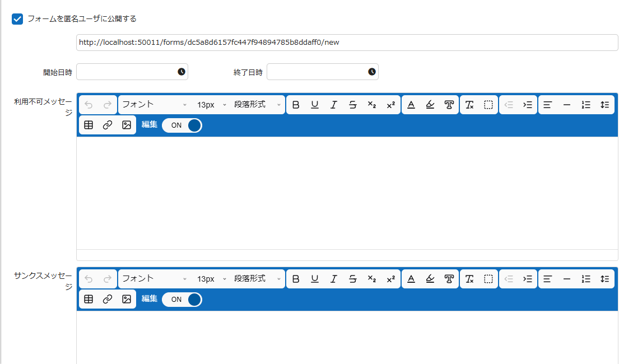Image resolution: width=633 pixels, height=364 pixels.
Task: Toggle bold in サンクスメッセージ editor
Action: click(x=296, y=279)
